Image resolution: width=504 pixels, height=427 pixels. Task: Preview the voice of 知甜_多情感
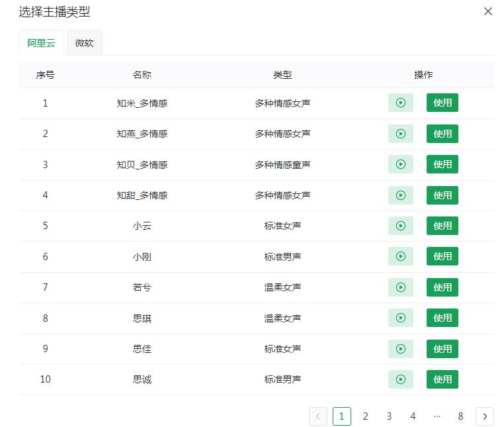[x=401, y=195]
